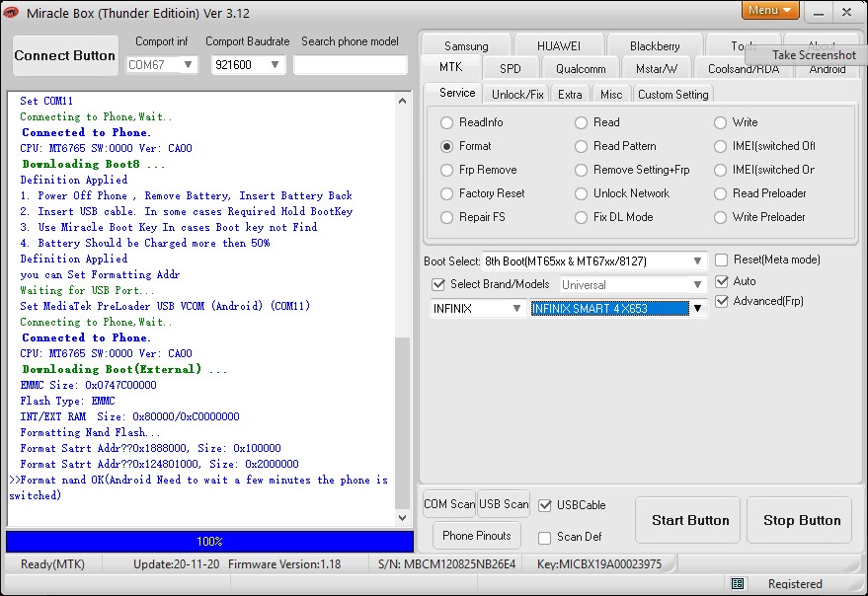Select the MTK tab
The image size is (868, 596).
click(x=450, y=67)
